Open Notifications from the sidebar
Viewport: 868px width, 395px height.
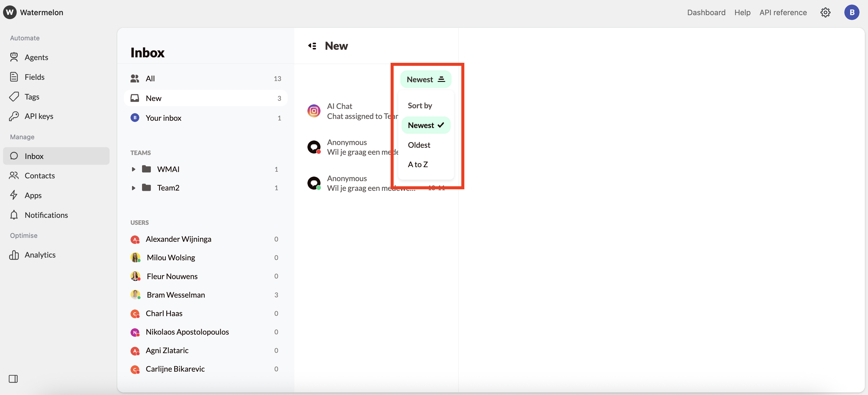pos(46,215)
